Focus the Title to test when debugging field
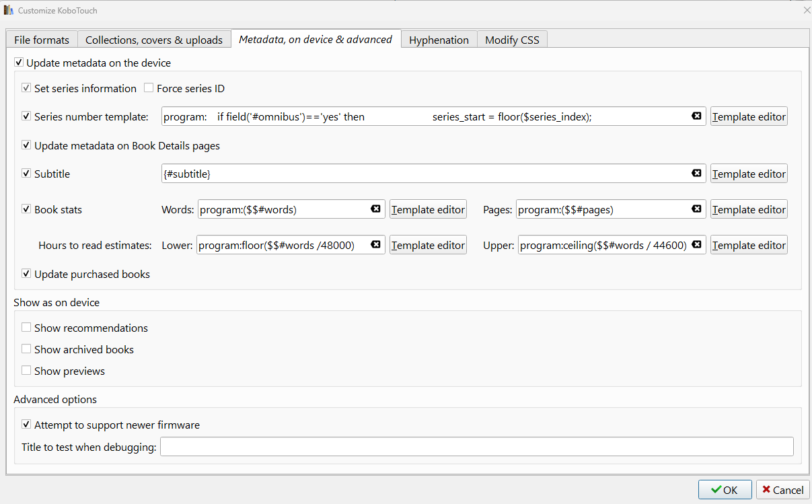Image resolution: width=812 pixels, height=504 pixels. [x=476, y=447]
